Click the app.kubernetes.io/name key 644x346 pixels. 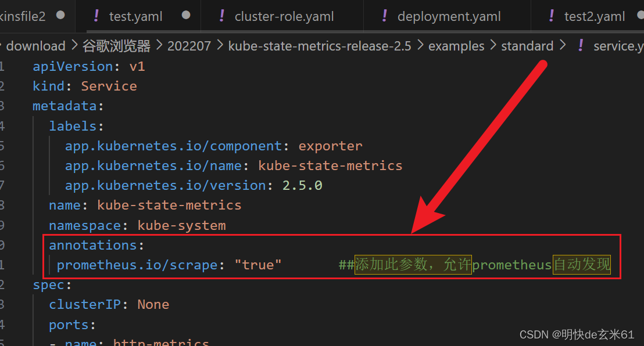tap(153, 166)
